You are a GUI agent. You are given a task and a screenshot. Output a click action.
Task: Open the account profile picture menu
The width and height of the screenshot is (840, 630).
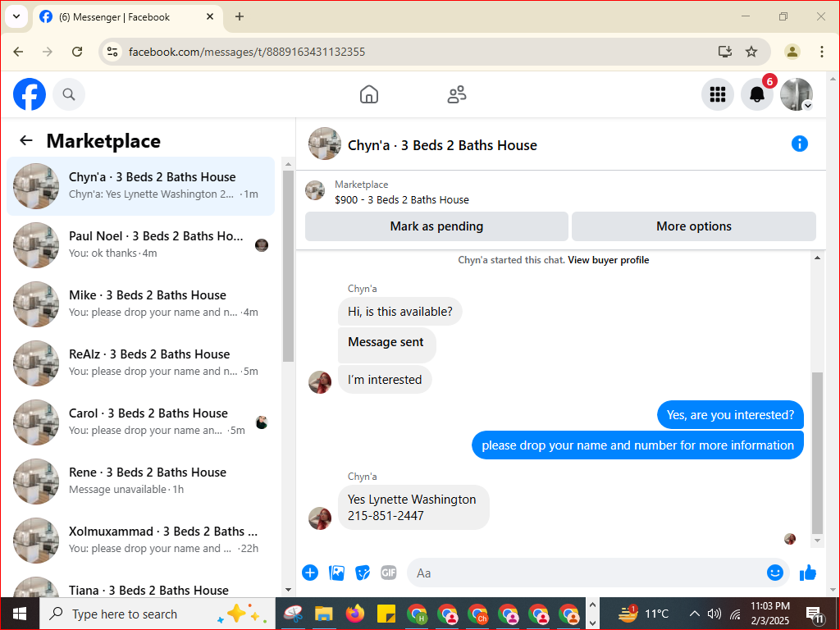coord(796,95)
